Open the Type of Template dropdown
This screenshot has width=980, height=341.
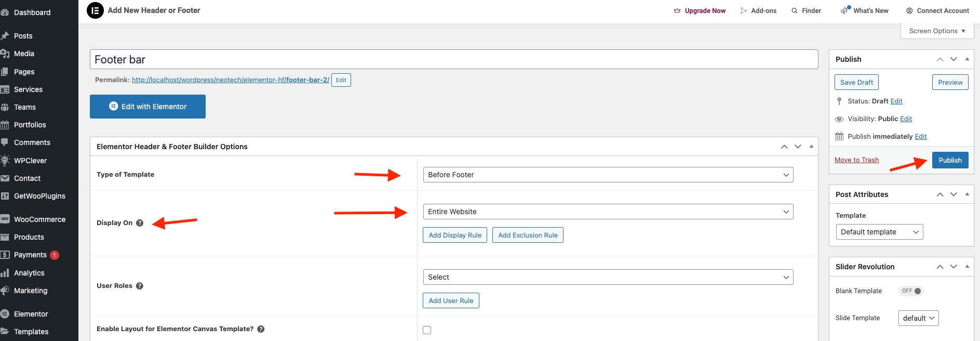[x=608, y=175]
